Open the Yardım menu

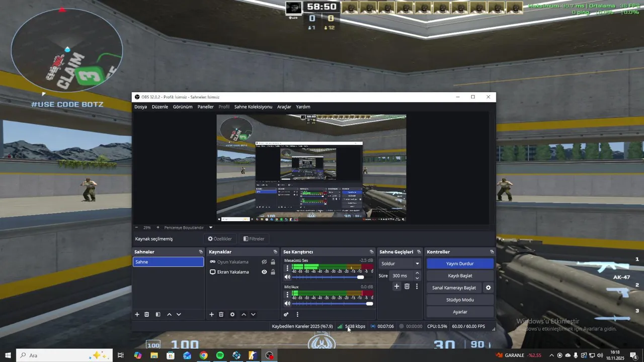pyautogui.click(x=303, y=107)
